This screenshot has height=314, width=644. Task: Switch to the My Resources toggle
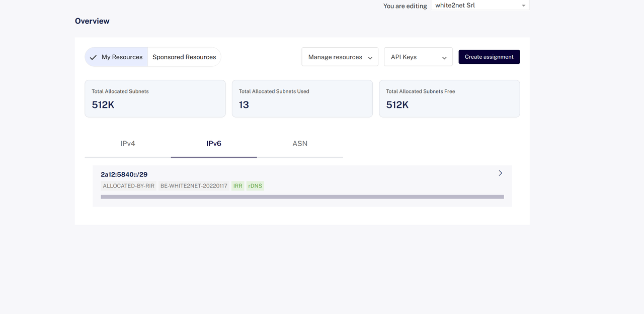tap(116, 57)
